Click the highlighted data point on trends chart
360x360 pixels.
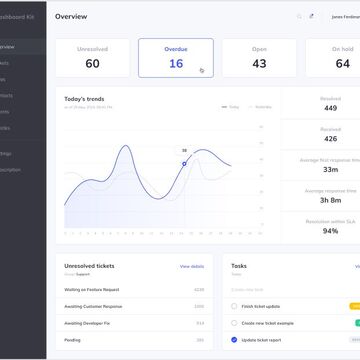coord(184,164)
